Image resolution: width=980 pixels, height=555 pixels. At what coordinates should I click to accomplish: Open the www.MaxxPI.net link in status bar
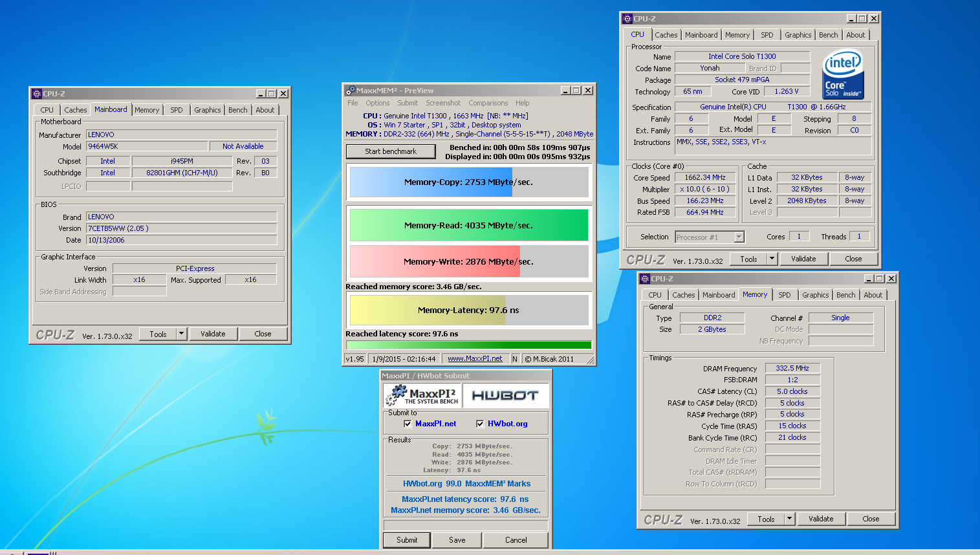tap(475, 358)
